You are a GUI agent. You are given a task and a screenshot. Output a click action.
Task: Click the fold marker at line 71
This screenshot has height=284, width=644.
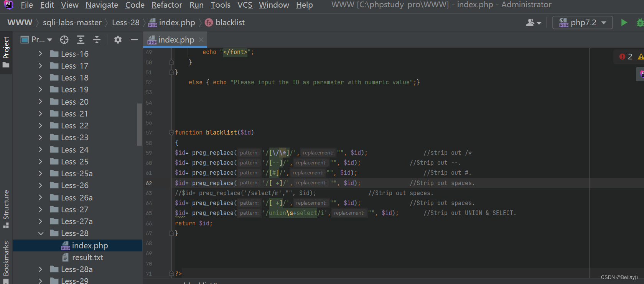click(x=171, y=273)
